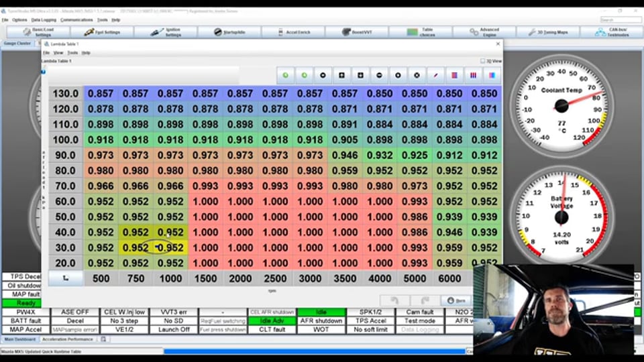
Task: Open main window File menu
Action: (5, 19)
